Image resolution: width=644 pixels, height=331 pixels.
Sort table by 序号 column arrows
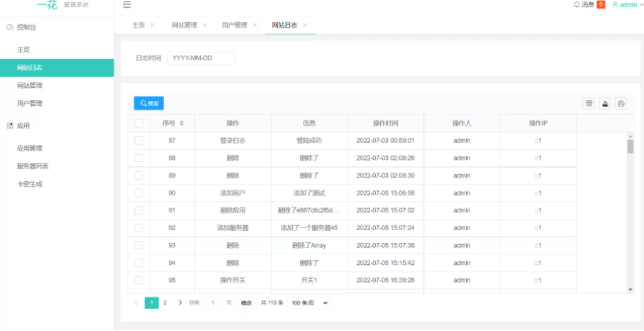tap(182, 123)
